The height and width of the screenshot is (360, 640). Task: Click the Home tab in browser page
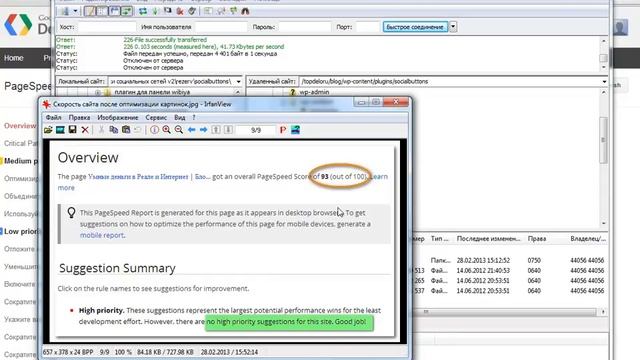click(13, 58)
